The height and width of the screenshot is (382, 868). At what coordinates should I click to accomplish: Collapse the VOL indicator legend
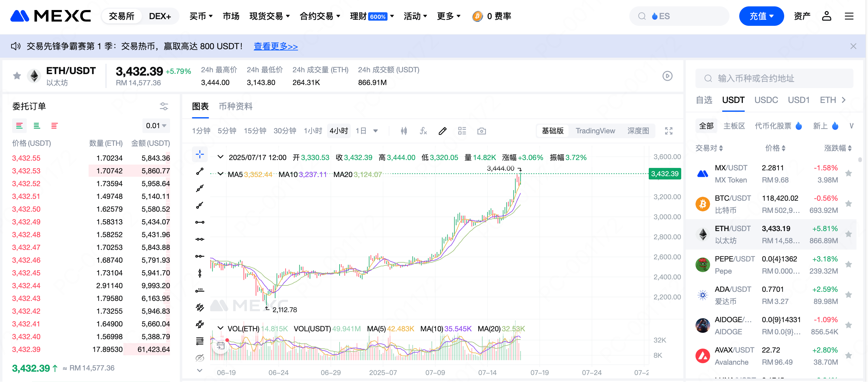click(x=220, y=328)
